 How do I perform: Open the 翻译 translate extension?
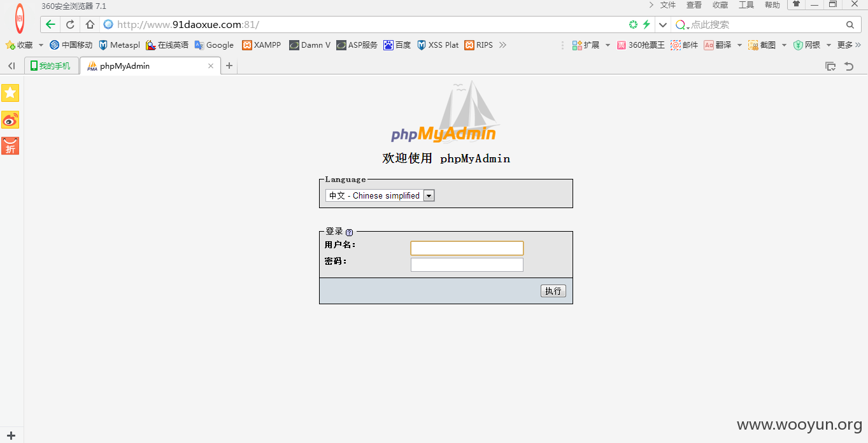(x=718, y=45)
